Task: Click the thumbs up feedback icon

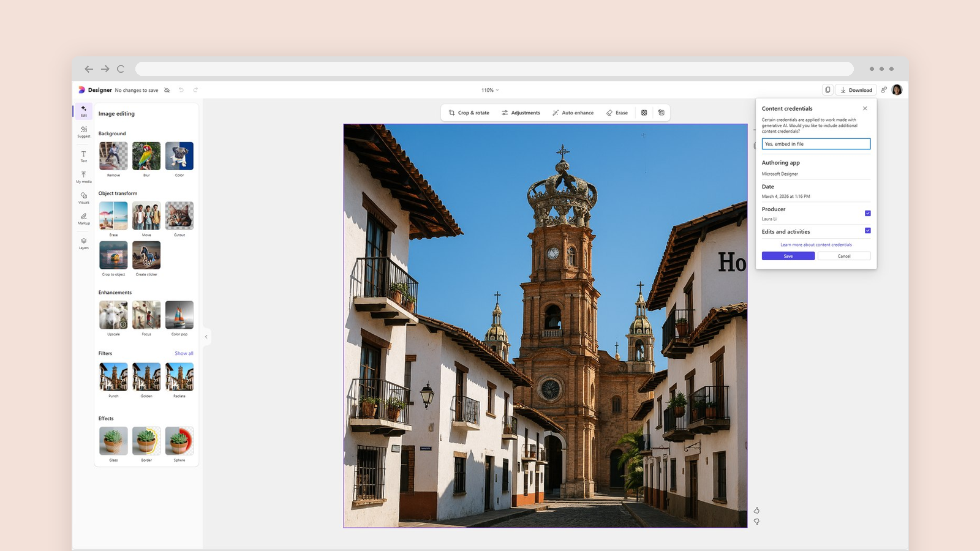Action: coord(756,510)
